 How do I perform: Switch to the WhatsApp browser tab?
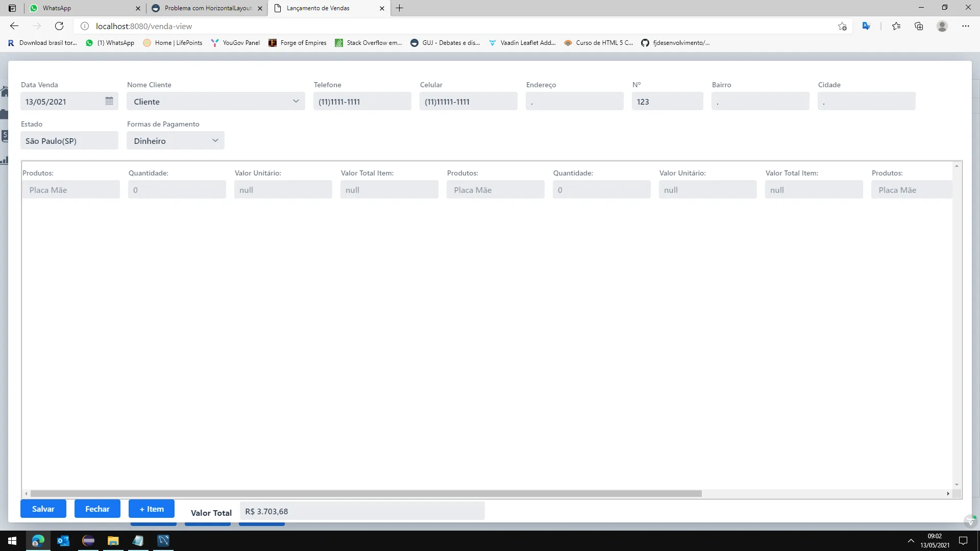pyautogui.click(x=85, y=8)
